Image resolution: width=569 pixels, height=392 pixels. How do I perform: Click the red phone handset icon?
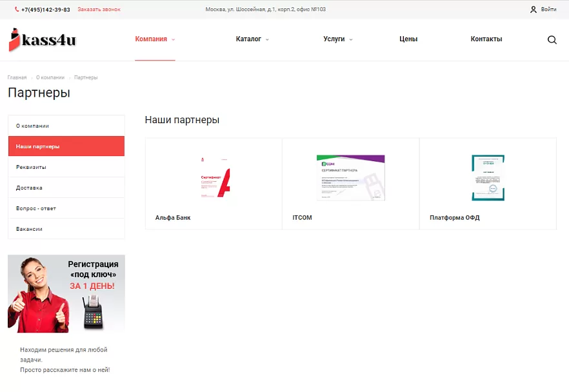coord(17,10)
